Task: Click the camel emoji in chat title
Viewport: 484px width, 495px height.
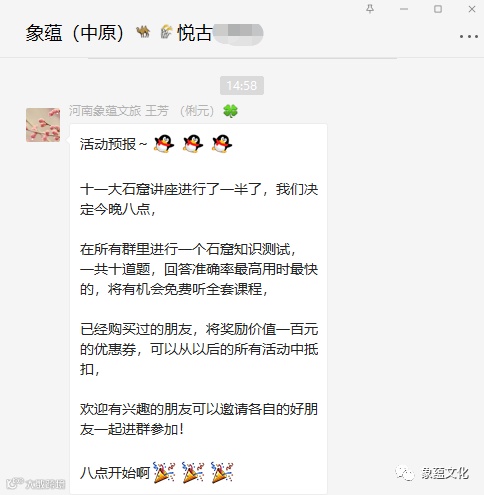Action: (x=143, y=32)
